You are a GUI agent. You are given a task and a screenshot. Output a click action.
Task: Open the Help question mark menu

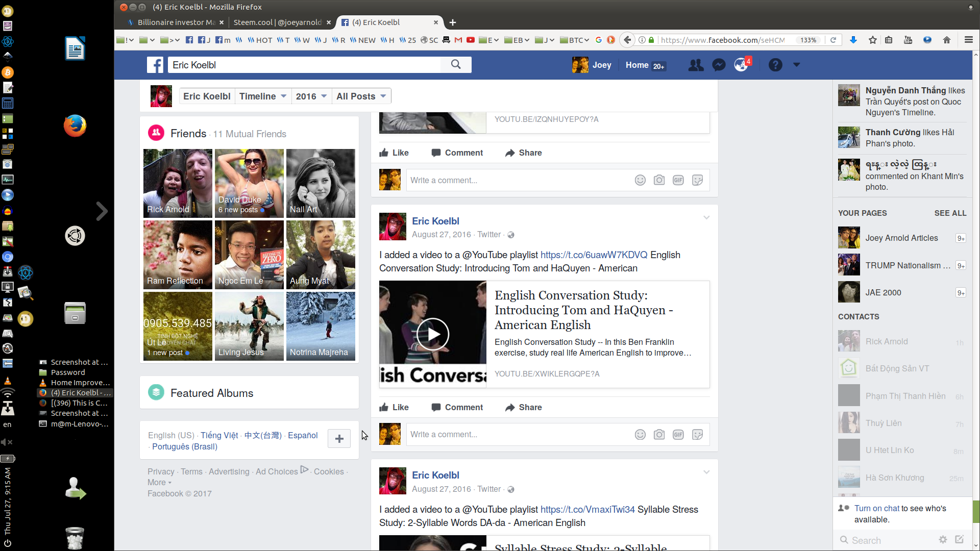775,65
